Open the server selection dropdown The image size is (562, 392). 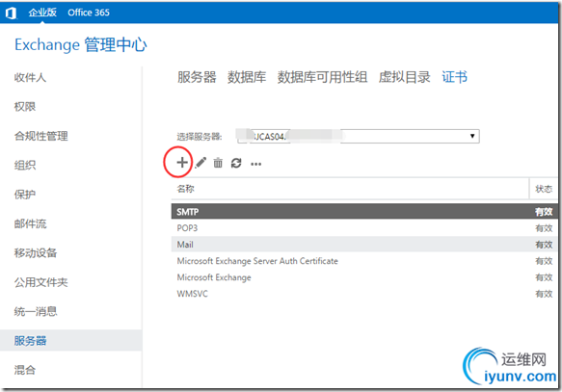(359, 136)
